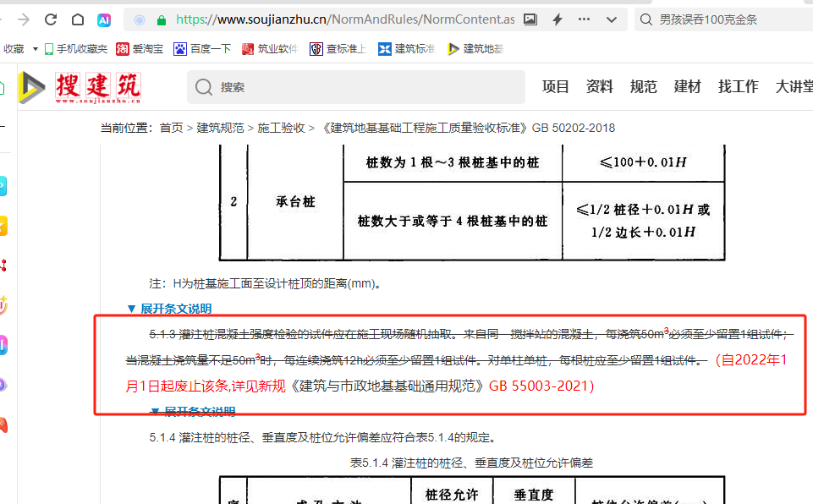Image resolution: width=813 pixels, height=504 pixels.
Task: Click the site 搜索 input field
Action: point(364,87)
